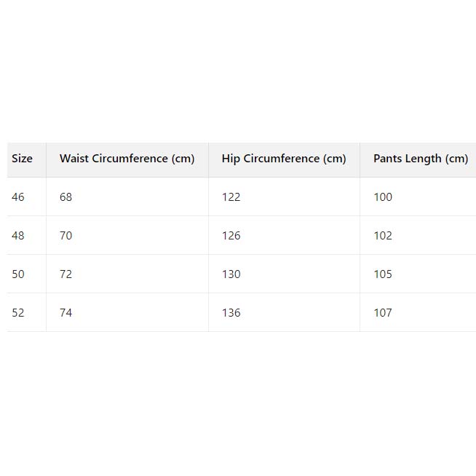The width and height of the screenshot is (476, 476).
Task: Click the waist value 68
Action: click(66, 197)
